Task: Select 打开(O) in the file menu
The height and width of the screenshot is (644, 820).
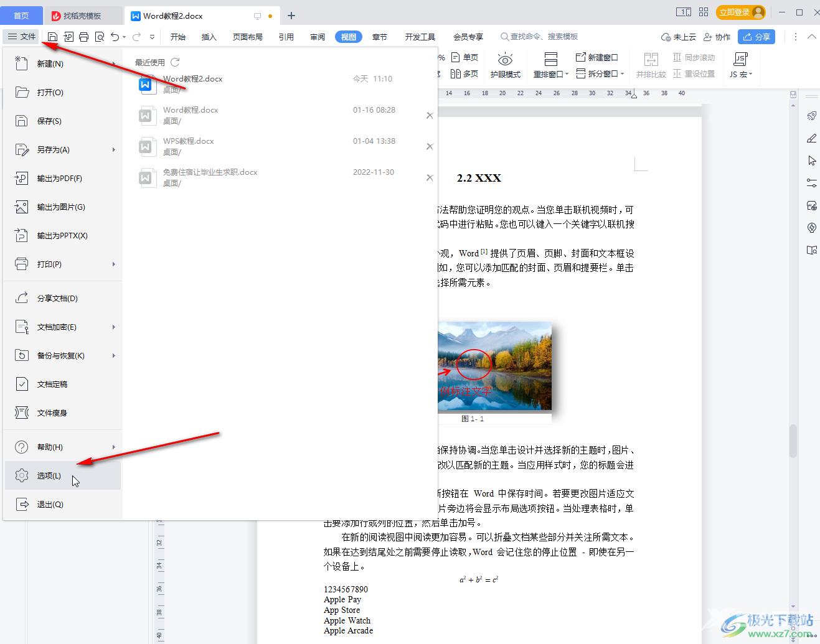Action: pyautogui.click(x=63, y=92)
